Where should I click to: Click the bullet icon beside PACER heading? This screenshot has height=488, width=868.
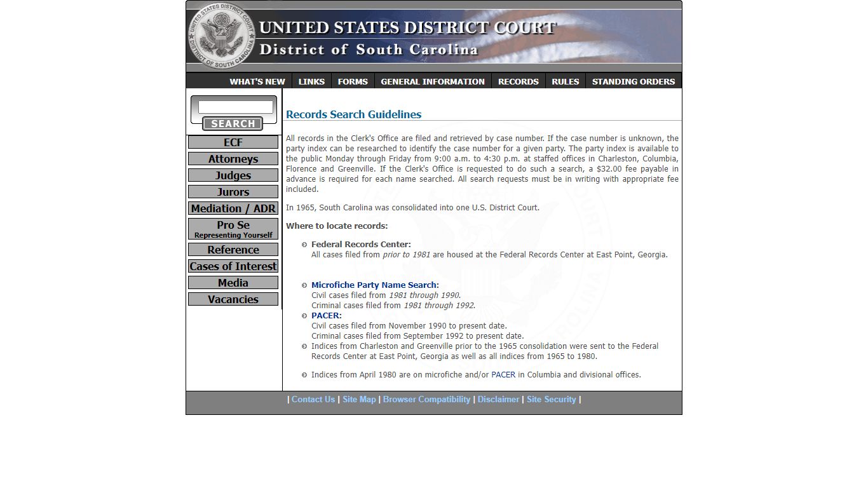pyautogui.click(x=304, y=316)
